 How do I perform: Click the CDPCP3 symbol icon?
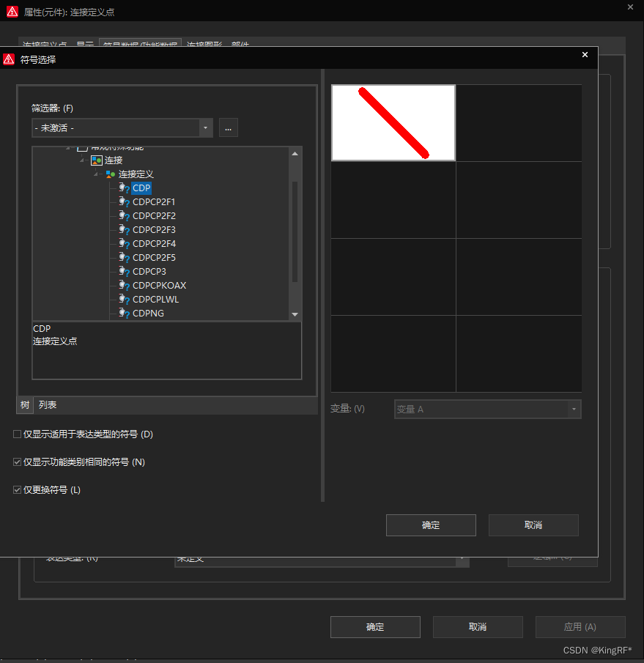click(124, 272)
